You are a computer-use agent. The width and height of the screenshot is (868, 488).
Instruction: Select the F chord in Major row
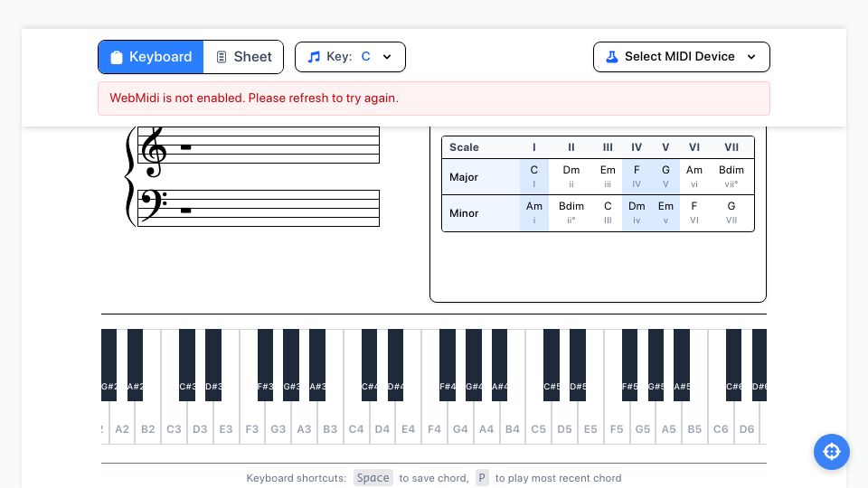[637, 176]
